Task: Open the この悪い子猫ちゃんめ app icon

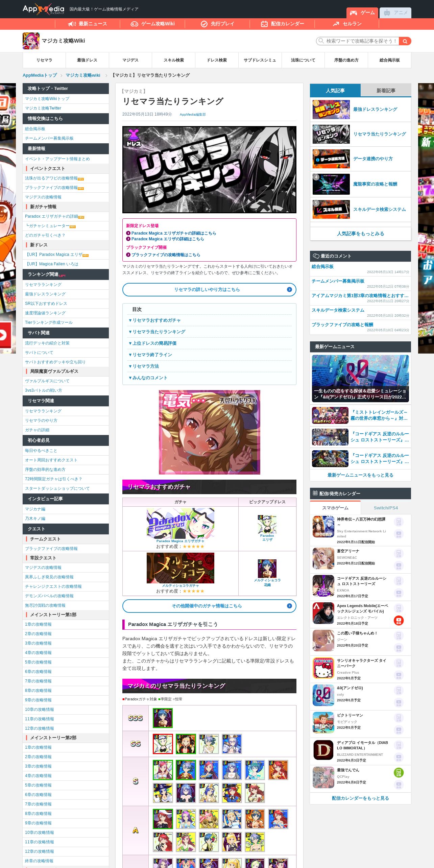Action: pos(323,641)
